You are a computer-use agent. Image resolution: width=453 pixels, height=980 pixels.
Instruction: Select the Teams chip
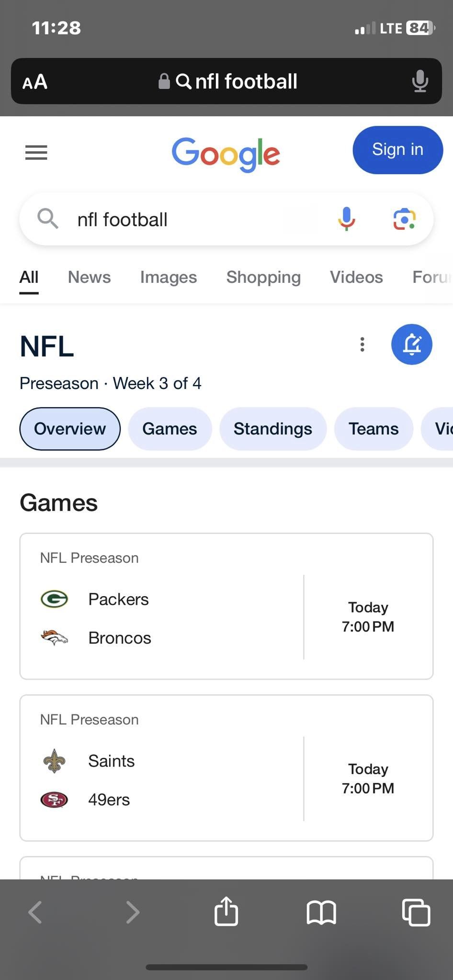click(374, 429)
